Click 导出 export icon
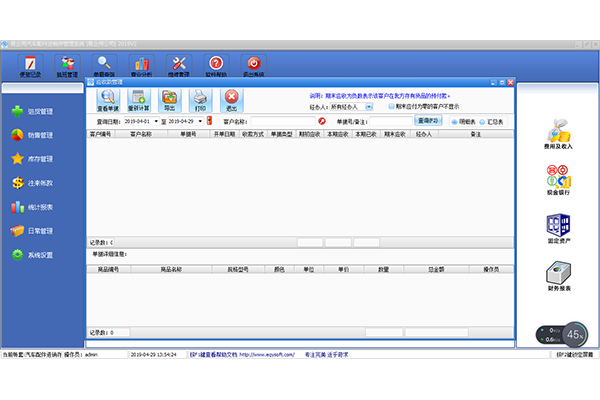The width and height of the screenshot is (600, 400). click(170, 100)
